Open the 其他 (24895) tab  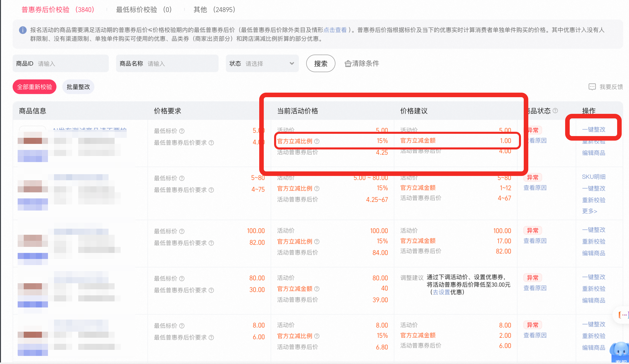[x=214, y=10]
